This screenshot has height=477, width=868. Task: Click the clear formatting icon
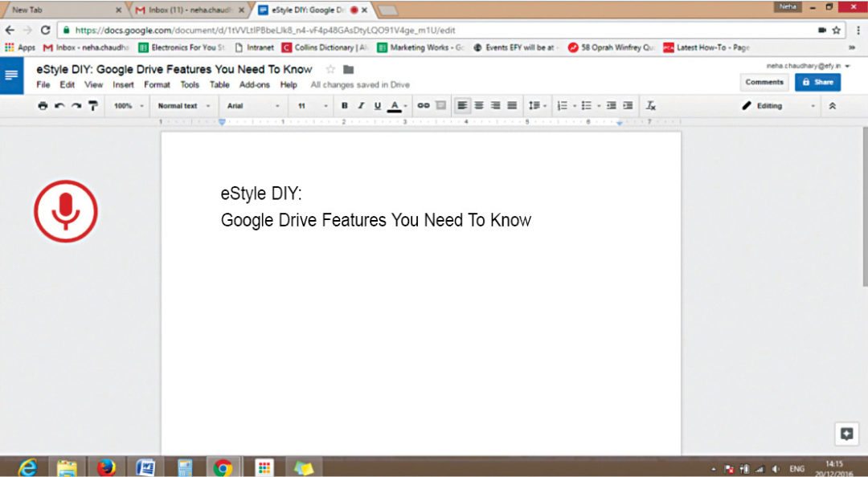pyautogui.click(x=651, y=106)
